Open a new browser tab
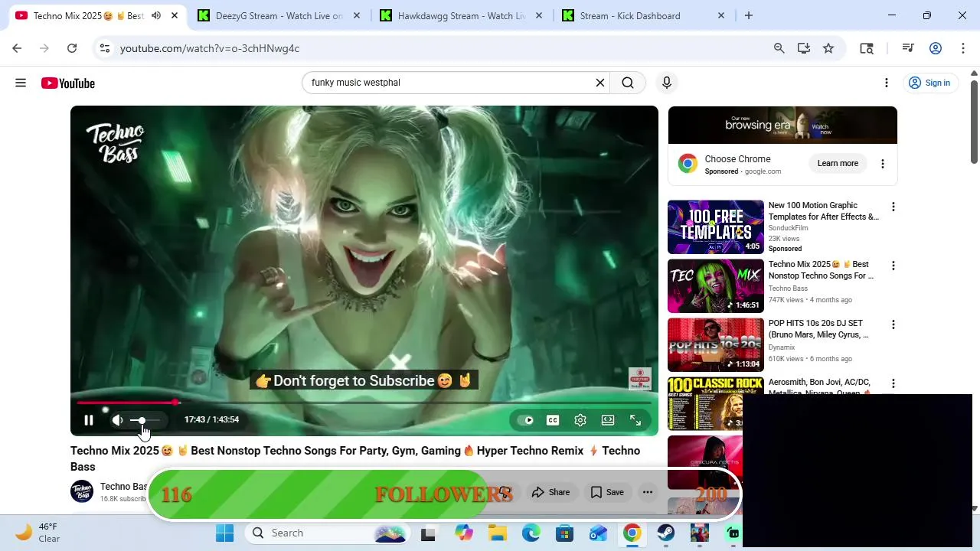The image size is (980, 551). click(x=749, y=15)
